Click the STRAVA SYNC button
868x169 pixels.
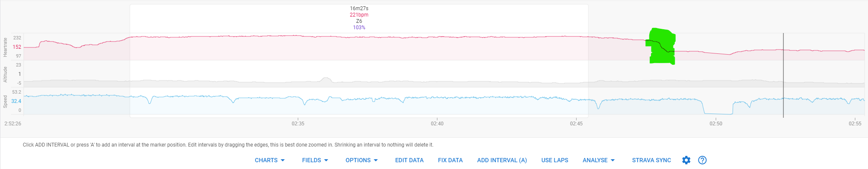tap(651, 160)
